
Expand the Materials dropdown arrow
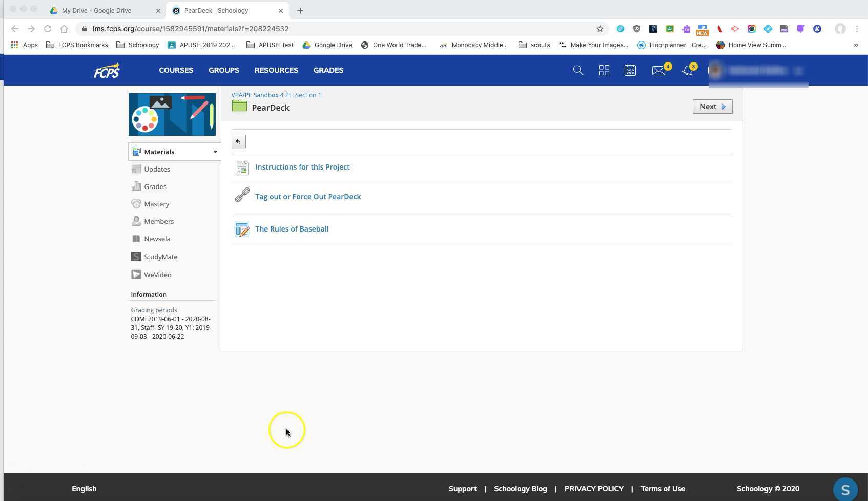(x=215, y=152)
